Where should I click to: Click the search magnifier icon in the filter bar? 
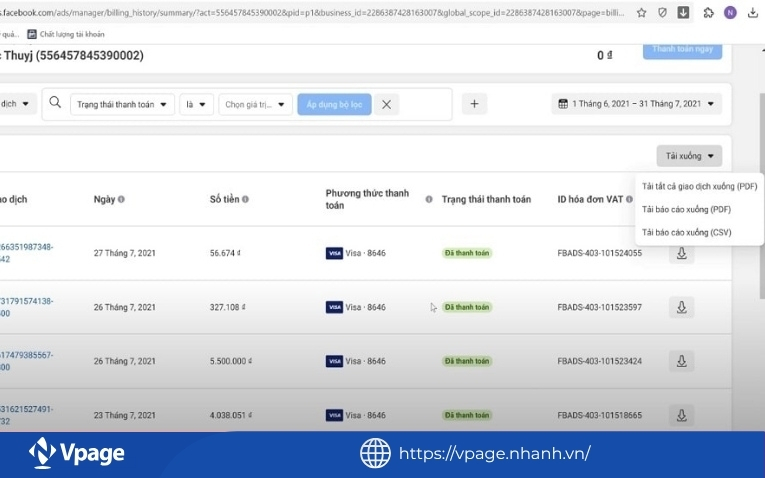pyautogui.click(x=55, y=102)
